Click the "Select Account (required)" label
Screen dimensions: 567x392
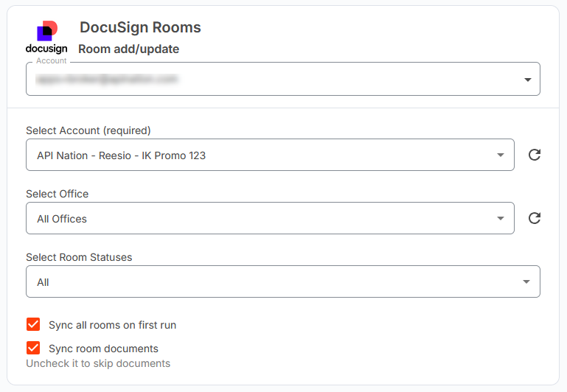(x=88, y=130)
